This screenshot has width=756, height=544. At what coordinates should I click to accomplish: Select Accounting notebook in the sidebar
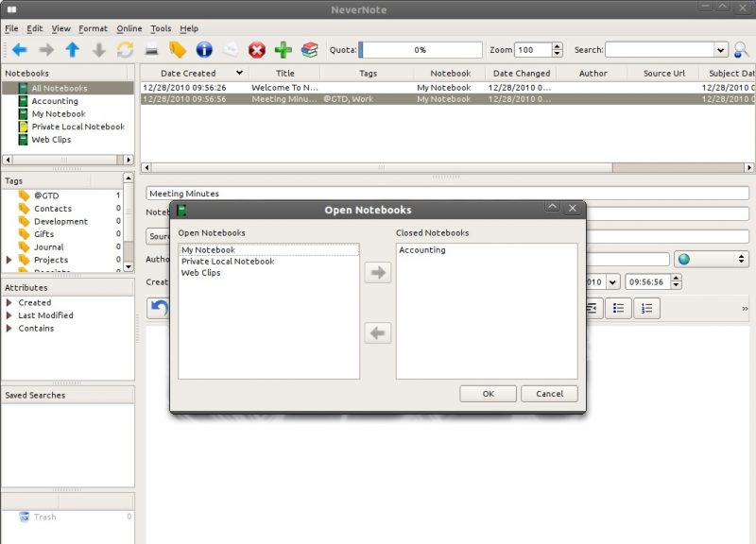pyautogui.click(x=55, y=101)
